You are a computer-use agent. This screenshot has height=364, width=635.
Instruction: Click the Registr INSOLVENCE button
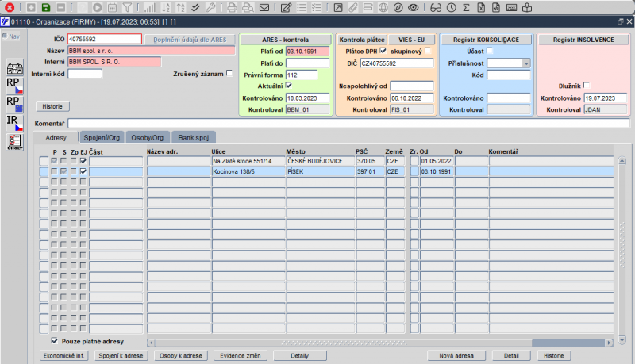[583, 40]
